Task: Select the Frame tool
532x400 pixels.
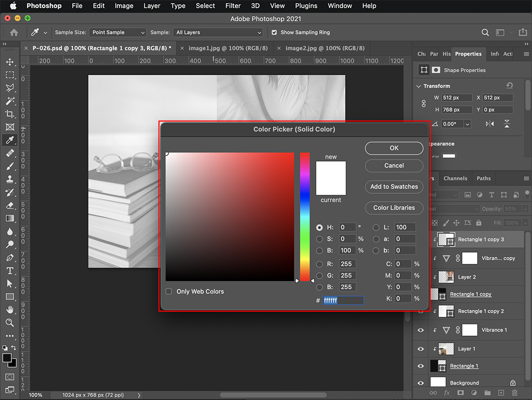Action: tap(10, 127)
